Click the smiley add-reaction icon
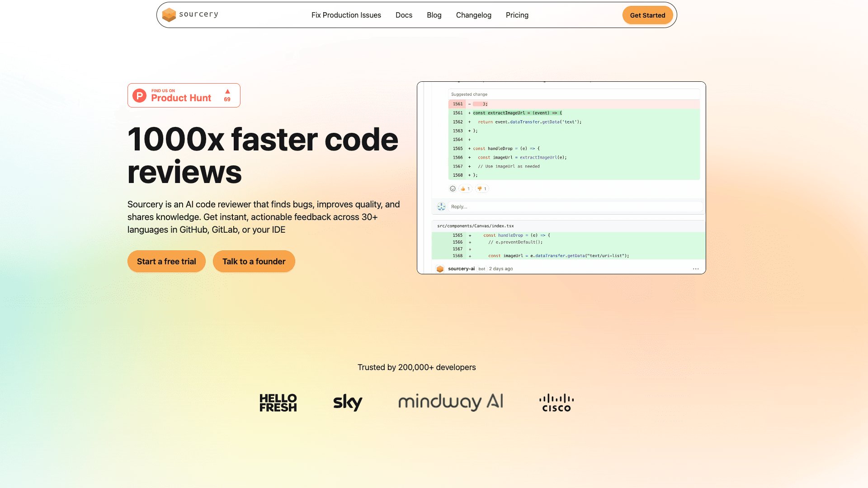Image resolution: width=868 pixels, height=488 pixels. (x=453, y=189)
